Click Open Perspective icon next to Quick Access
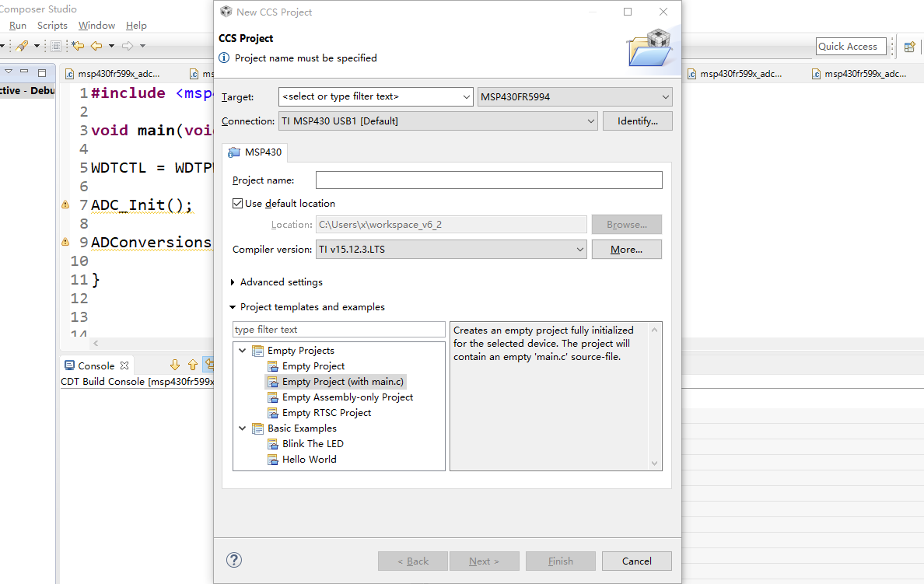The image size is (924, 584). point(910,47)
